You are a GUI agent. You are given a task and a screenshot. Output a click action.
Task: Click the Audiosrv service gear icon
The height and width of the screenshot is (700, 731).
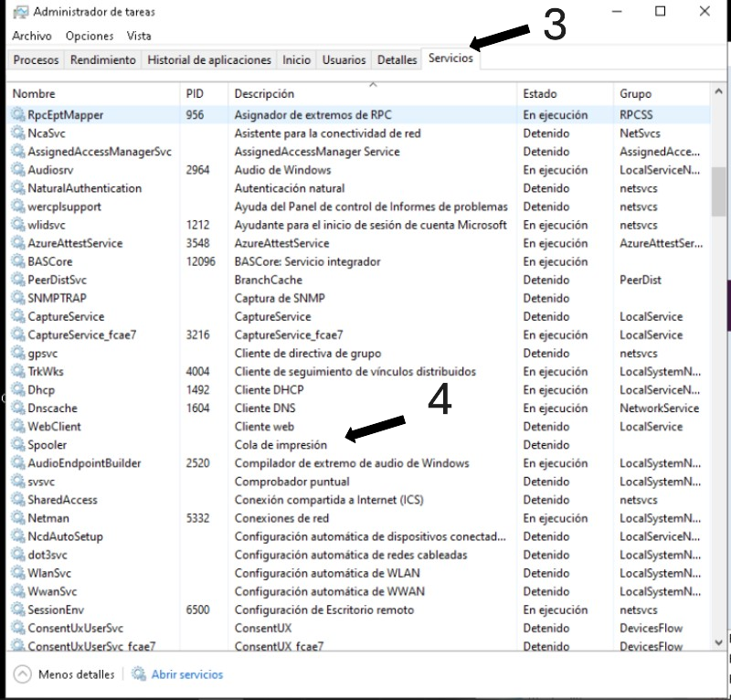tap(17, 170)
